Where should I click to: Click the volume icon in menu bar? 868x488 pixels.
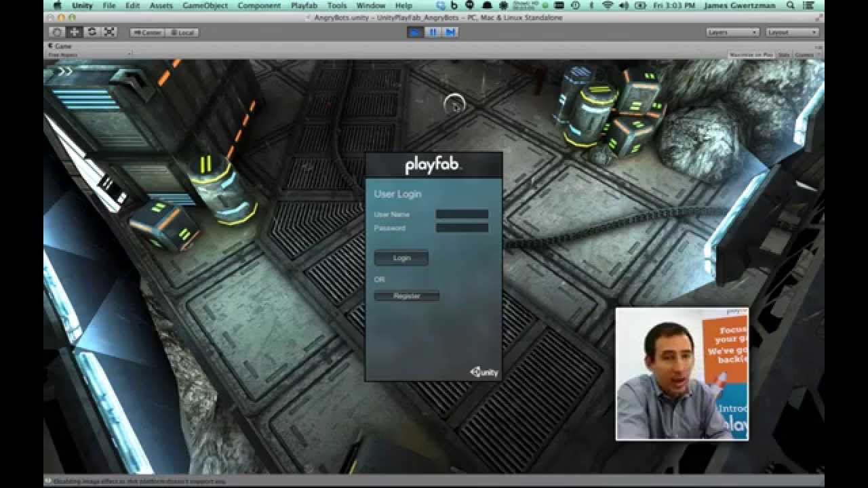(x=624, y=5)
